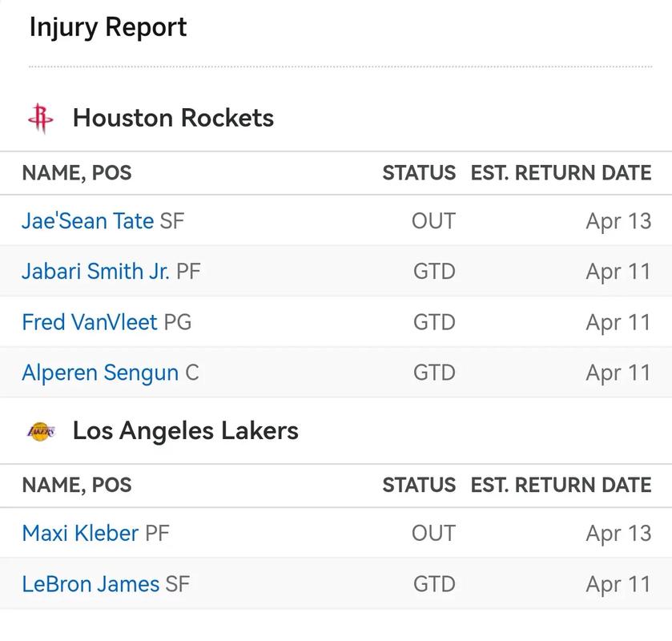The height and width of the screenshot is (641, 672).
Task: View Alperen Sengun's player profile
Action: tap(100, 373)
